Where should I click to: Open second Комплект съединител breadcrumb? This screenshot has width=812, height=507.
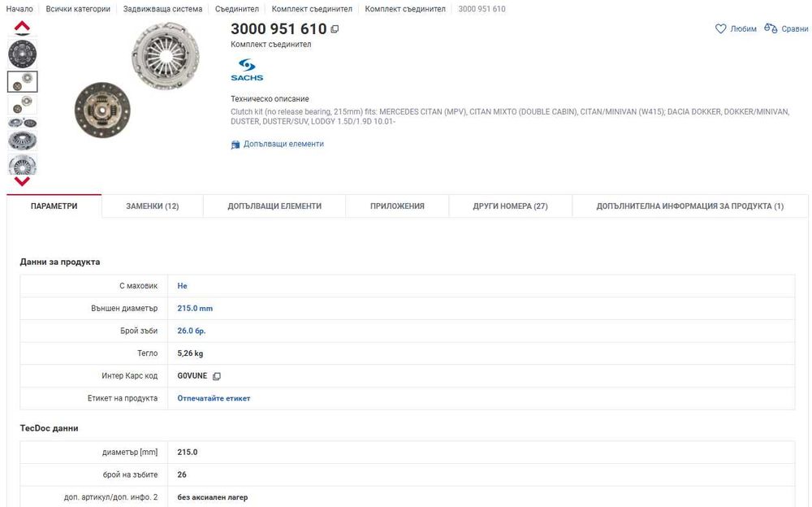point(405,9)
